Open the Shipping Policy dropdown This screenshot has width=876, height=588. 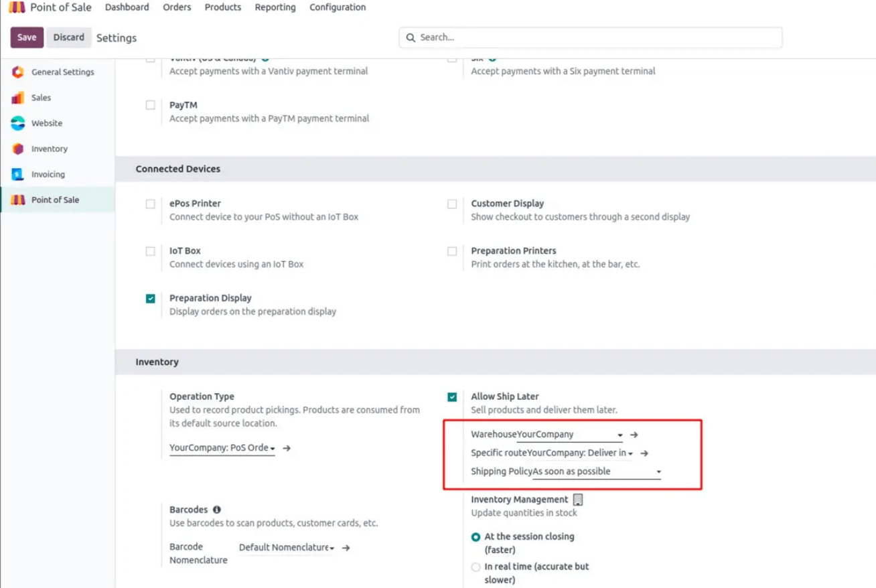[597, 471]
